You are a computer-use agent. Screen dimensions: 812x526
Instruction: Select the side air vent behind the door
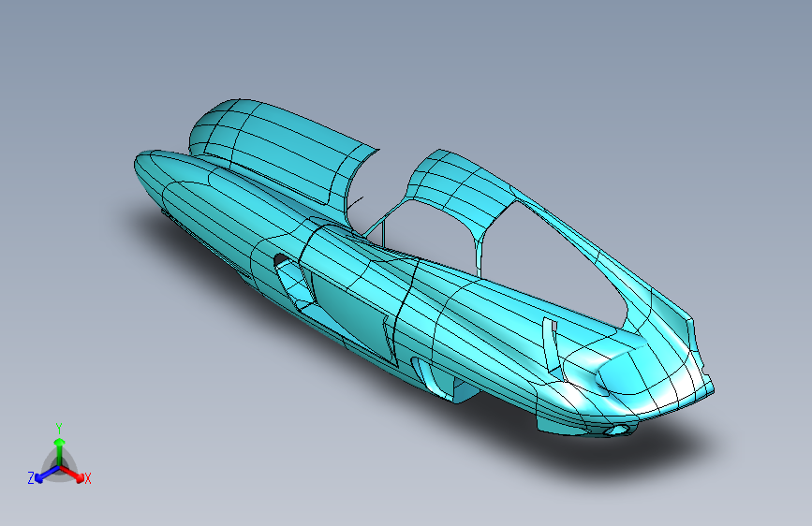coord(293,284)
